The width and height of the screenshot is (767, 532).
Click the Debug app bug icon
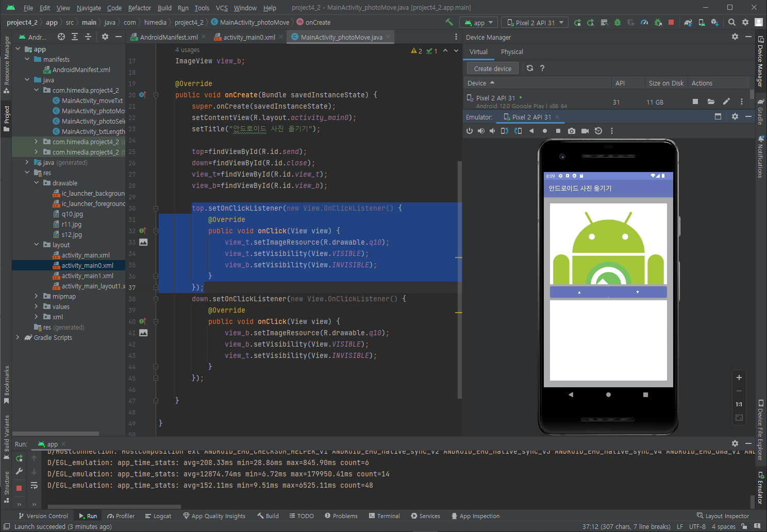point(618,22)
